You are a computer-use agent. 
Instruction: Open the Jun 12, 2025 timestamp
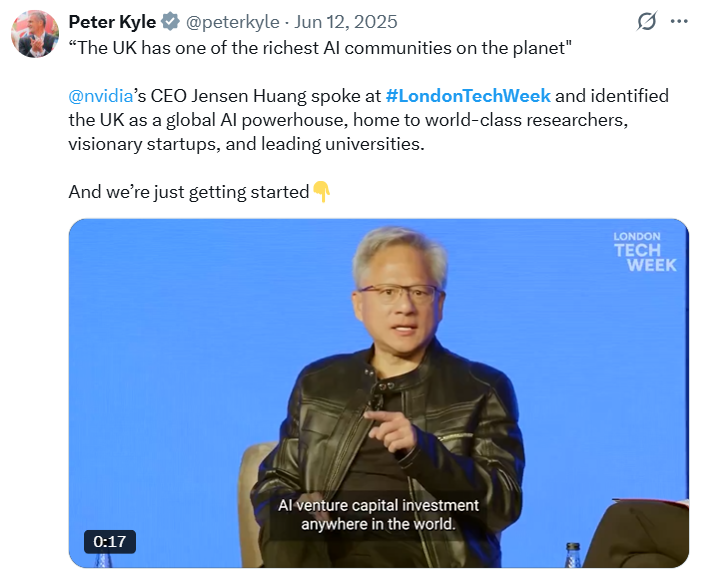point(346,22)
